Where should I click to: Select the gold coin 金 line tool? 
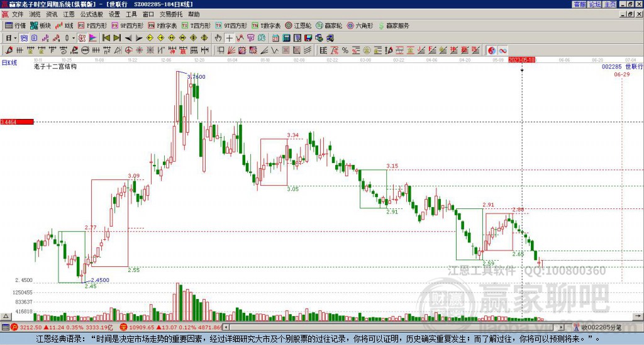tap(366, 50)
